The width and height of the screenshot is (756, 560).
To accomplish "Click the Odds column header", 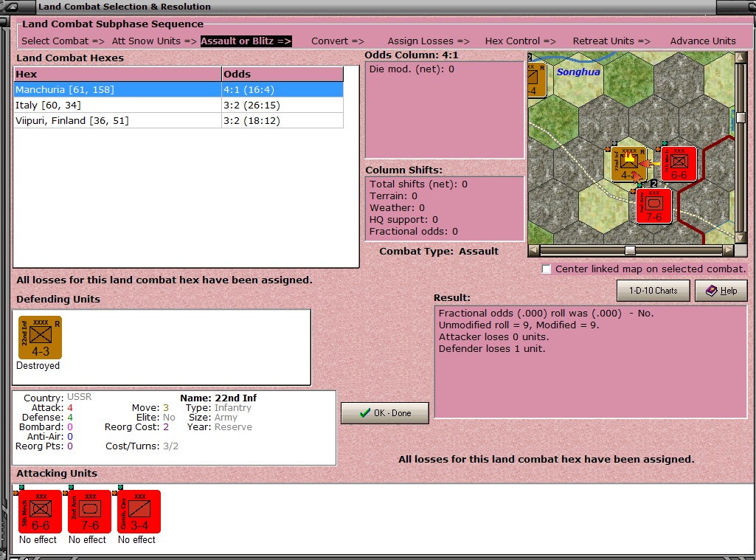I will pyautogui.click(x=282, y=74).
